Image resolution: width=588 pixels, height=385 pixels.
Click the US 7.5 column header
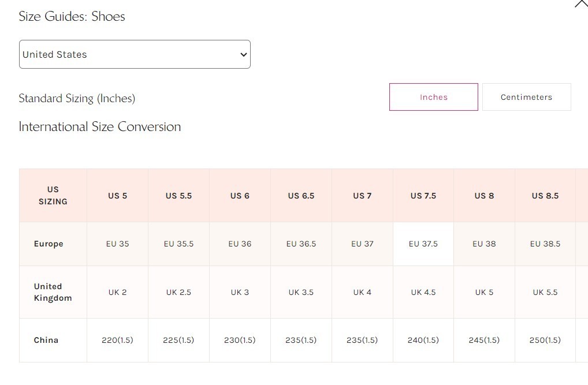[x=423, y=196]
